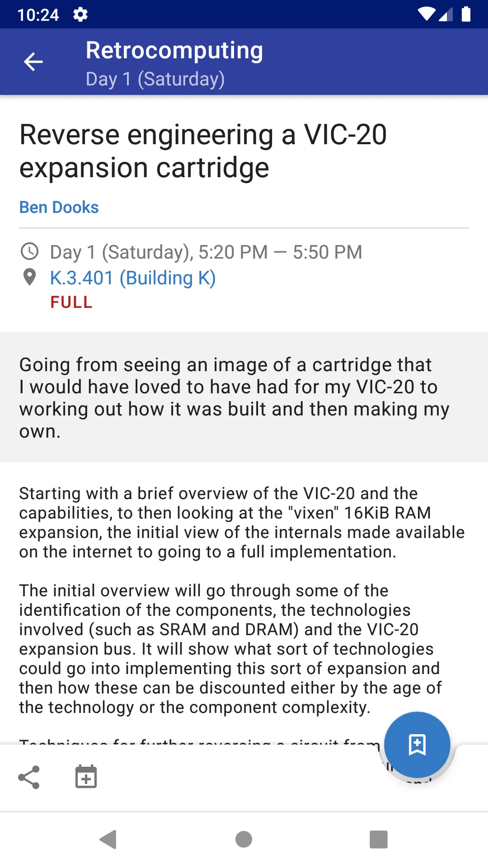The height and width of the screenshot is (868, 488).
Task: Share this session via the share icon
Action: point(29,777)
